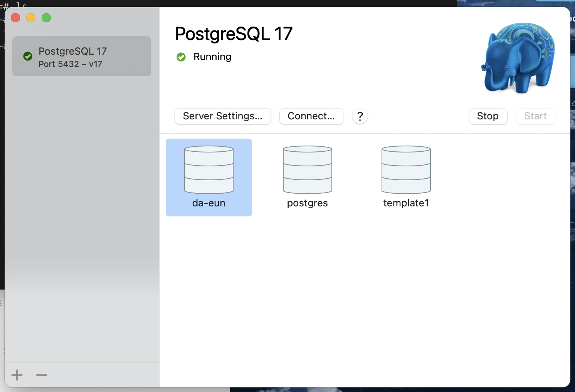The width and height of the screenshot is (575, 392).
Task: Select the template1 database icon
Action: [406, 170]
